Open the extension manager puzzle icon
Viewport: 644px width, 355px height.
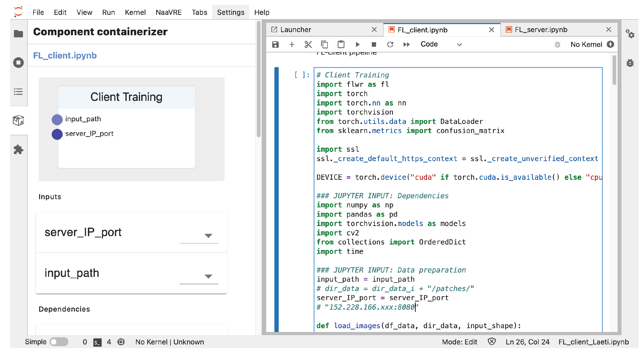[x=18, y=150]
